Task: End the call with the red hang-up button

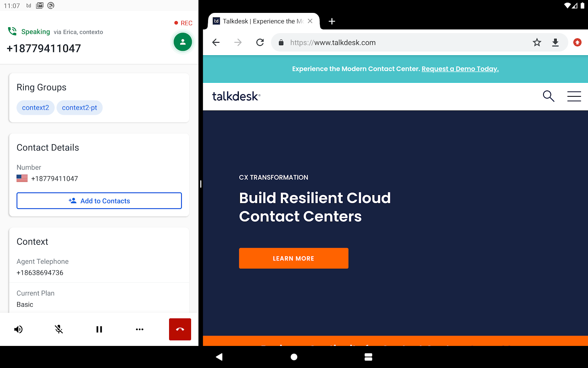Action: pos(180,329)
